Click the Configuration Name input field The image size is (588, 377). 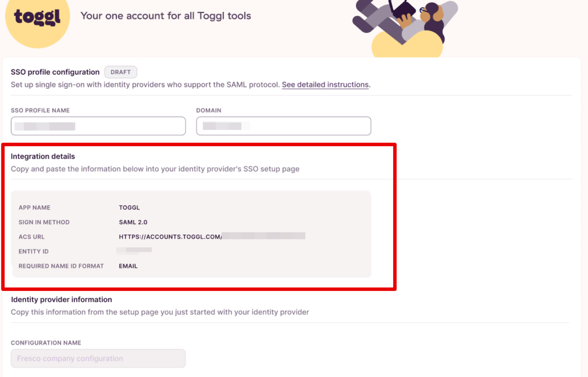coord(98,358)
